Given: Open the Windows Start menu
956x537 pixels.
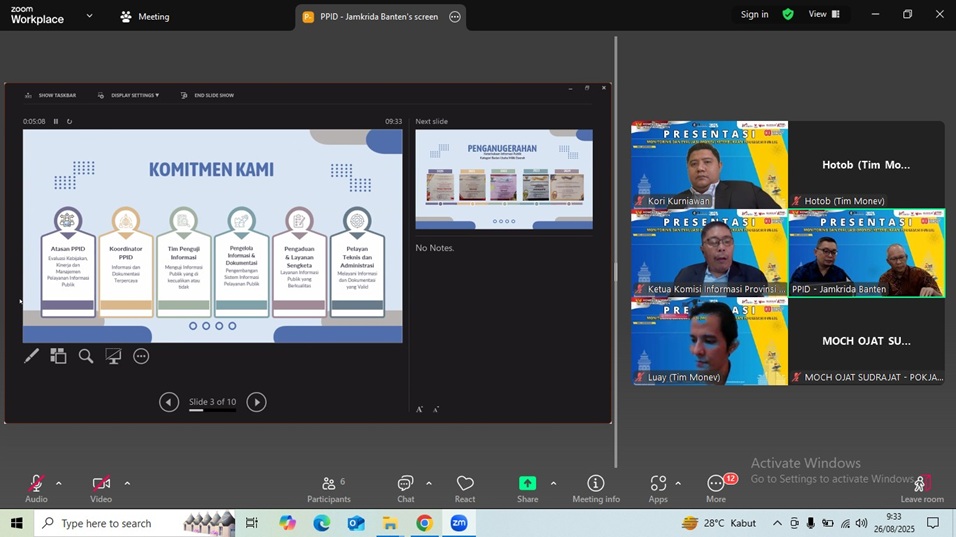Looking at the screenshot, I should 16,523.
